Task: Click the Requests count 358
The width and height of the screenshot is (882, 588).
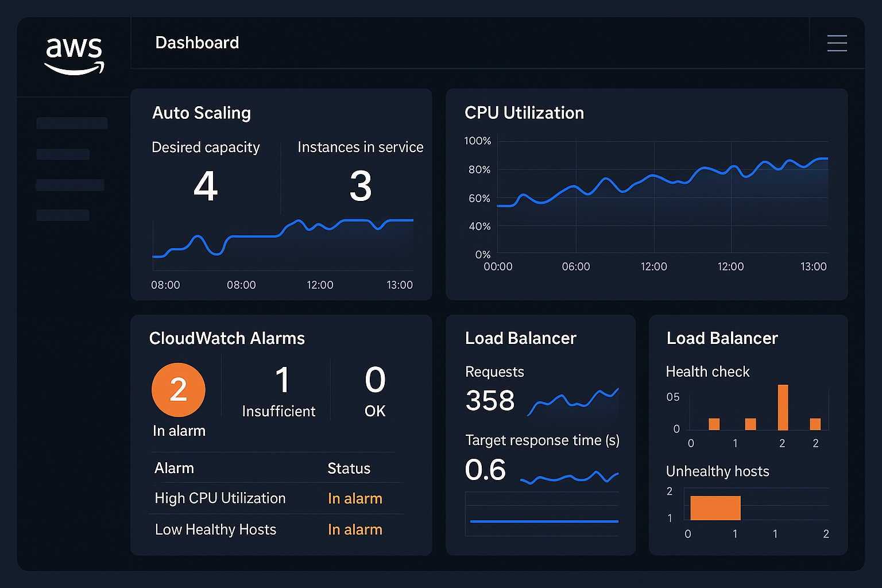Action: [x=490, y=400]
